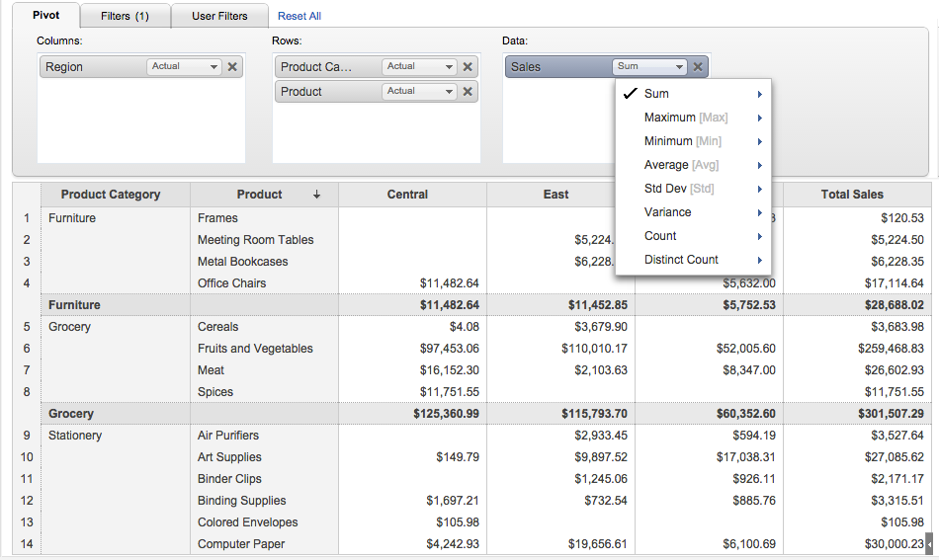Click the Total Sales column header
The image size is (939, 560).
[852, 195]
